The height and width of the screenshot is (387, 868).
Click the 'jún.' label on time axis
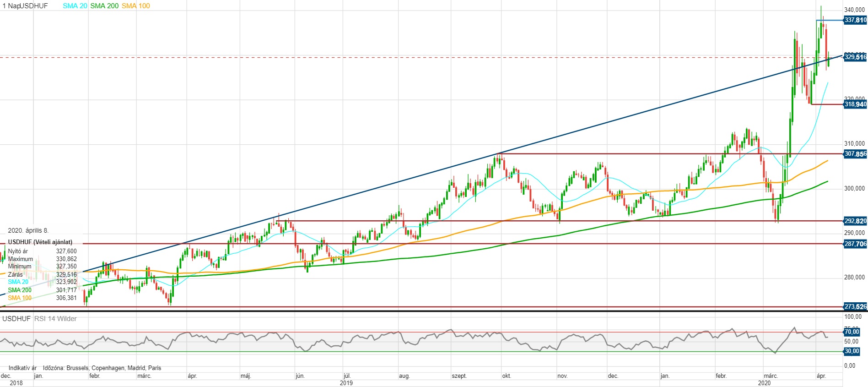[x=300, y=376]
